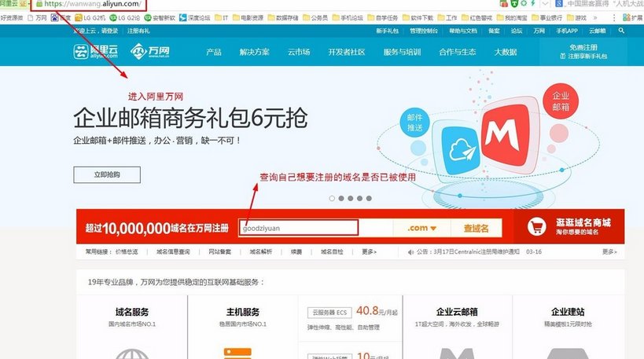
Task: Open the 域名服务 service card
Action: (x=132, y=327)
